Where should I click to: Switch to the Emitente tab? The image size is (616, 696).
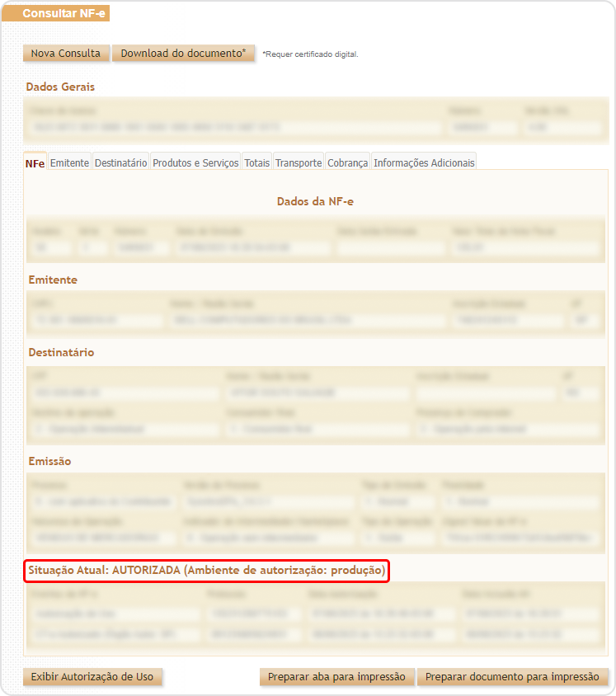click(x=69, y=162)
